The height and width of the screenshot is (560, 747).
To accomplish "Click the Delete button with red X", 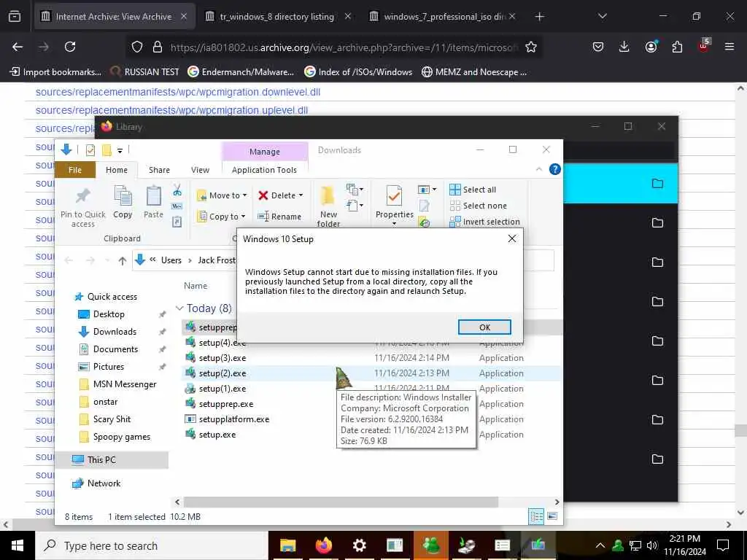I will (276, 195).
